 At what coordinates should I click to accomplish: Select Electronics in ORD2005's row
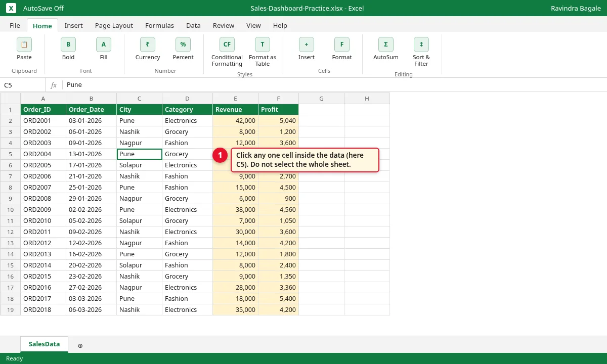(x=188, y=165)
